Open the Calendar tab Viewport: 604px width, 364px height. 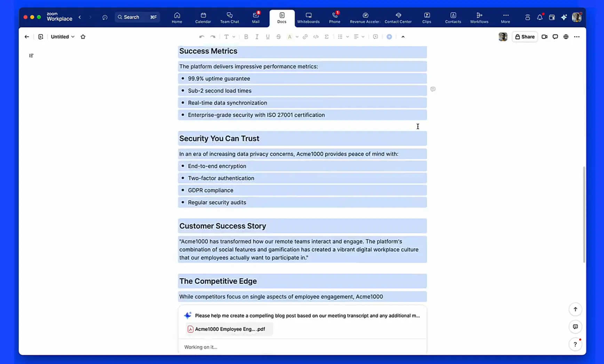coord(203,18)
